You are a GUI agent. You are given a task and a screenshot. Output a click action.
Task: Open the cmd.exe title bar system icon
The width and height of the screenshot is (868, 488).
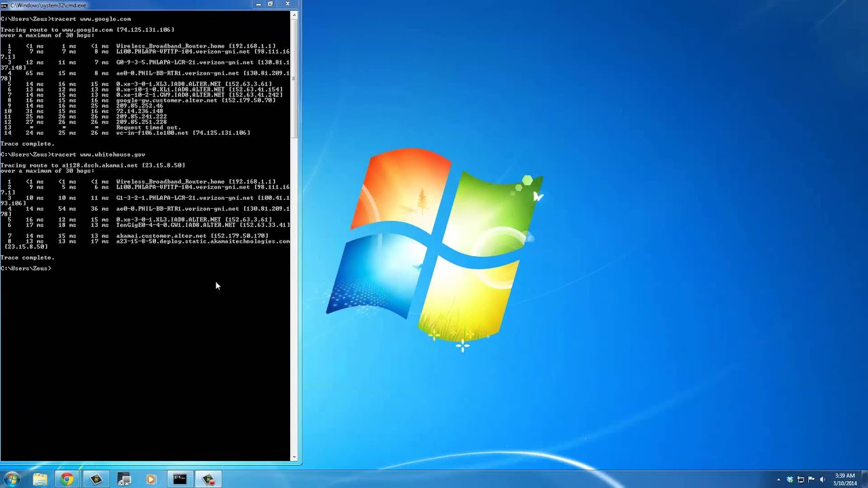point(5,5)
